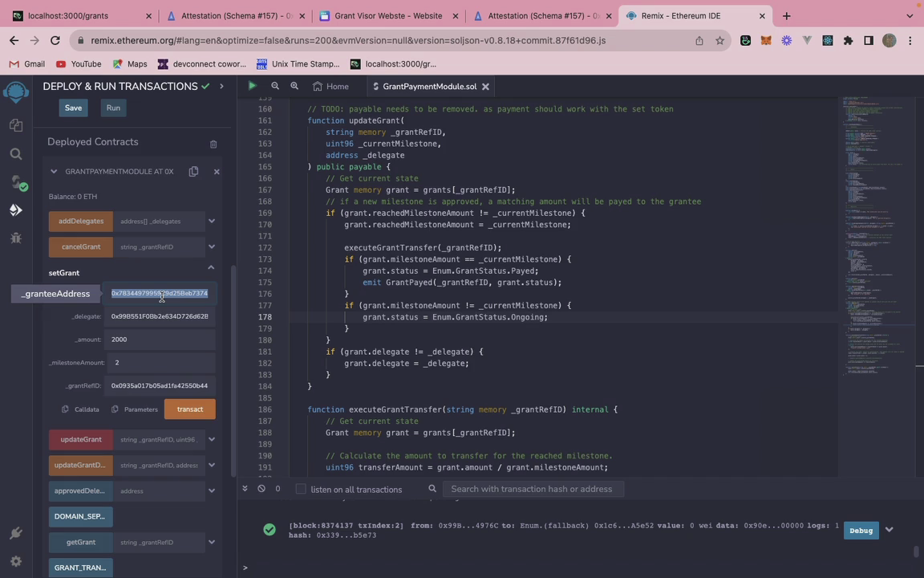Click the trash icon beside Deployed Contracts
924x578 pixels.
pyautogui.click(x=213, y=144)
